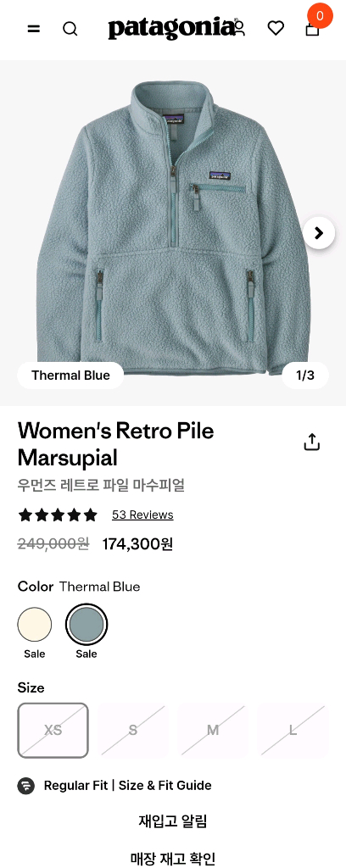The image size is (346, 868).
Task: Go to Patagonia home via logo
Action: [x=171, y=28]
